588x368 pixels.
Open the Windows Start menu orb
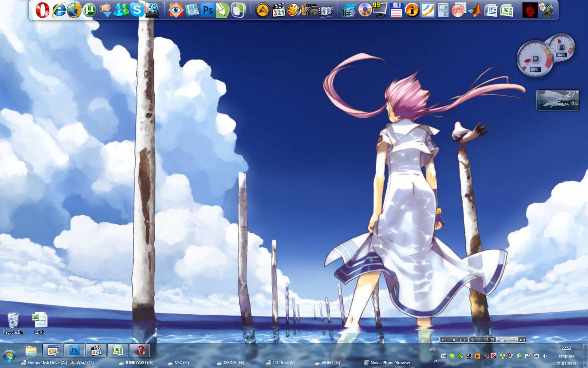9,356
